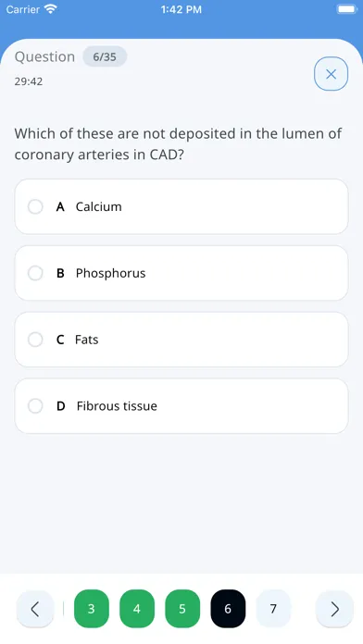Tap the 29:42 countdown timer
Screen dimensions: 363x644
29,81
